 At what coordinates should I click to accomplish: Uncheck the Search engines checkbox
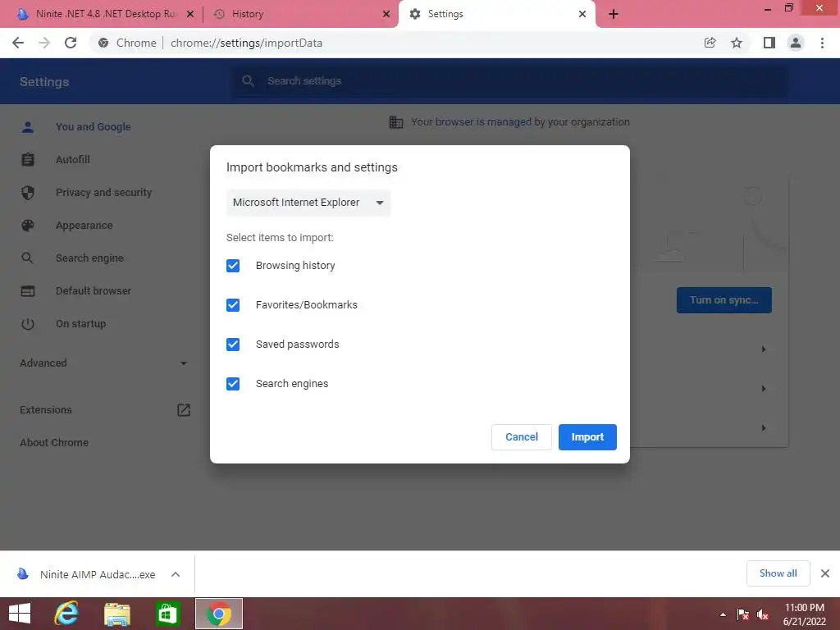(233, 384)
